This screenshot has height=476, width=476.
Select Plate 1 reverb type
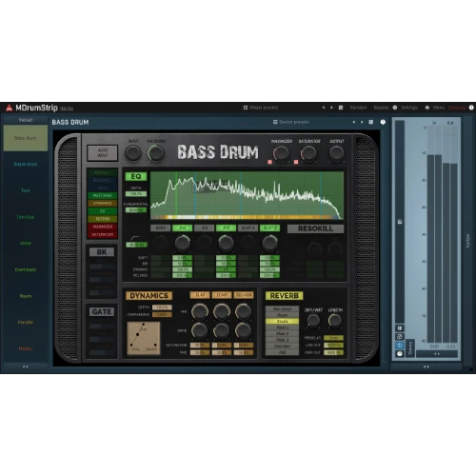282,327
